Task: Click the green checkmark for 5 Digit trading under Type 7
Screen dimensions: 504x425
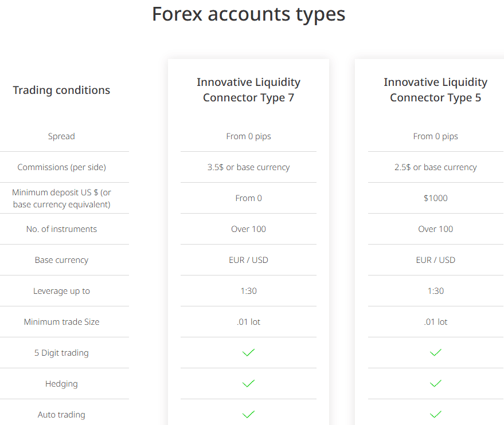Action: point(248,352)
